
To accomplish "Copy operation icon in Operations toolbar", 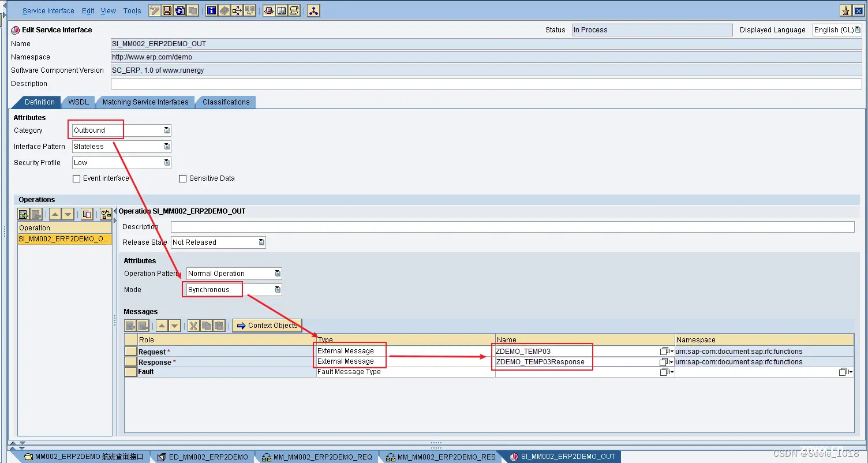I will (x=87, y=214).
